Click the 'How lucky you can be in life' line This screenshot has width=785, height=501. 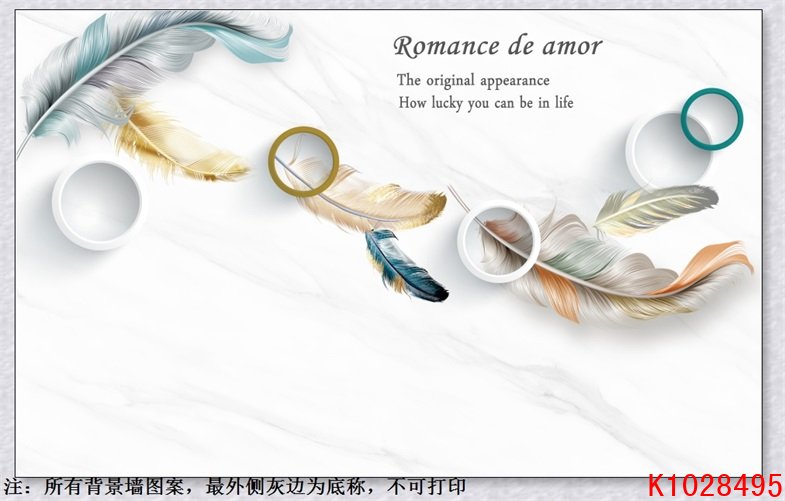click(x=486, y=103)
